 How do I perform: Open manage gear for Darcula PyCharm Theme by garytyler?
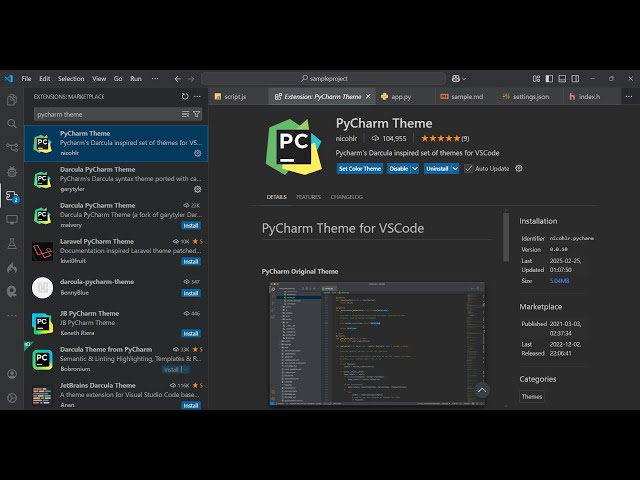(197, 189)
